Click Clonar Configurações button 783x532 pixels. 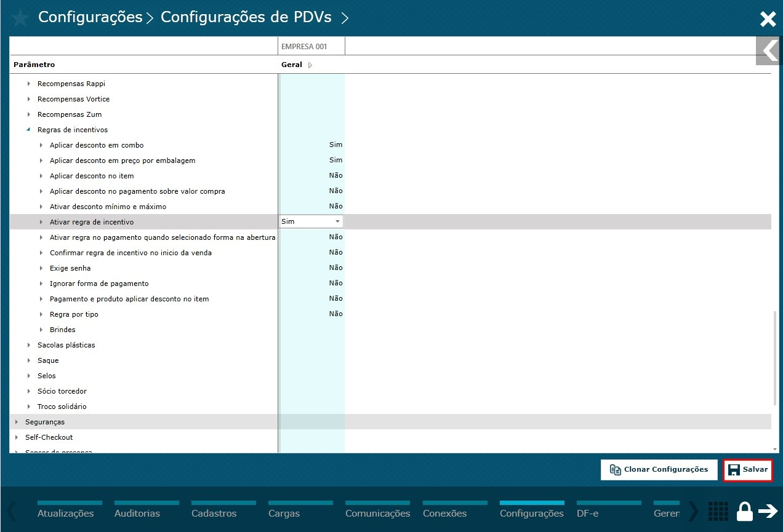click(659, 470)
